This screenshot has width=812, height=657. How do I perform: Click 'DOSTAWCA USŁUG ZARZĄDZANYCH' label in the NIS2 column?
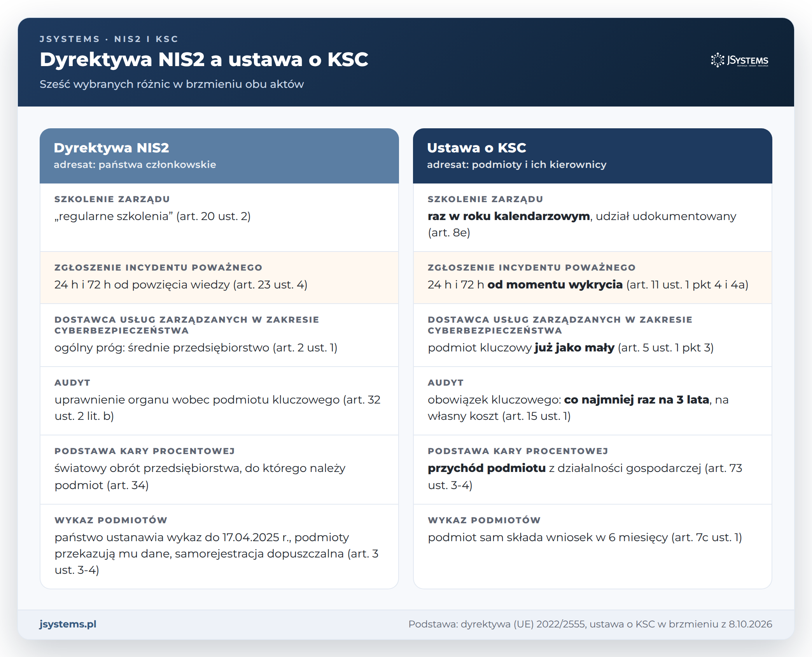click(187, 325)
